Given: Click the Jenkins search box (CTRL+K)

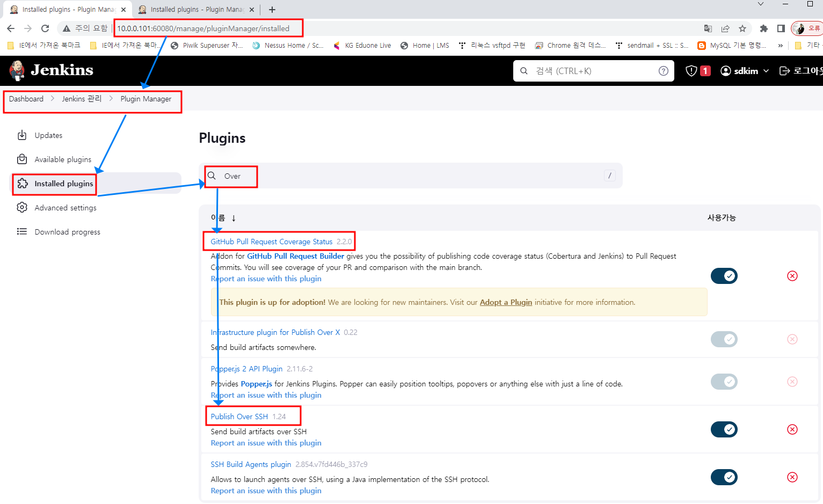Looking at the screenshot, I should [594, 71].
